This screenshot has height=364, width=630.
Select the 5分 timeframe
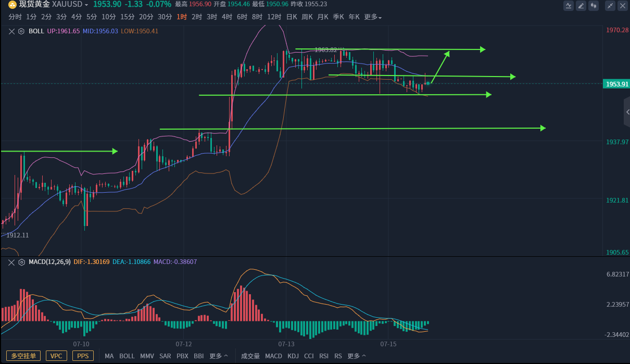coord(92,17)
